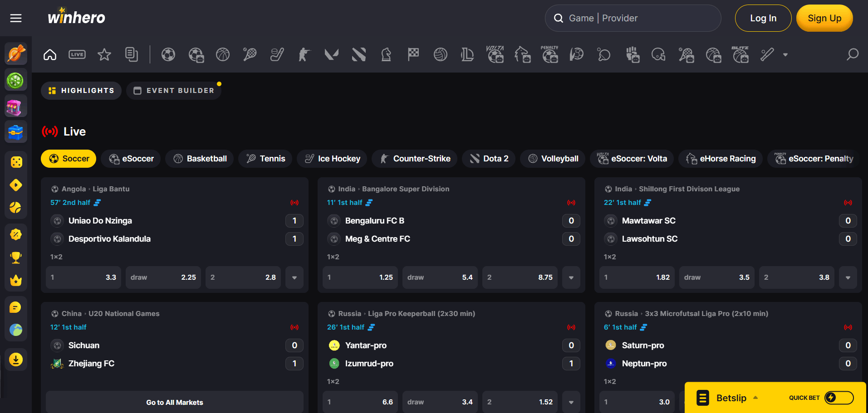
Task: Bet on Mawtawar SC at 1.82
Action: (x=637, y=277)
